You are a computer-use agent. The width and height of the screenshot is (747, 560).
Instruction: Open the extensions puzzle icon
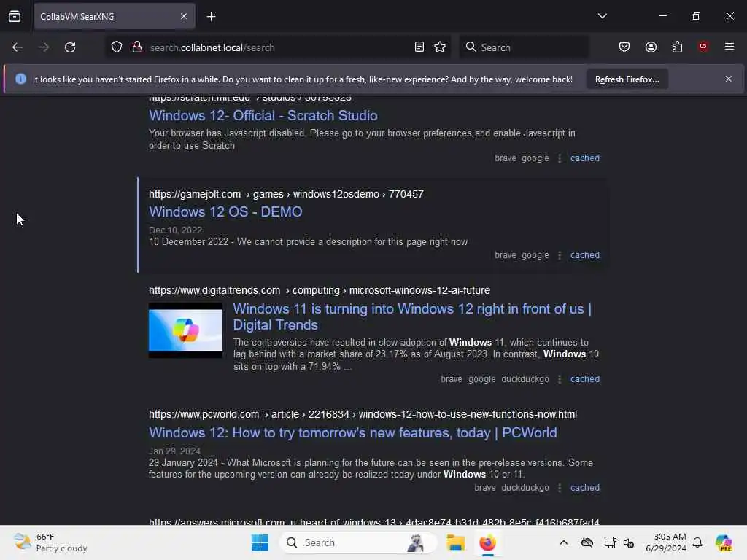tap(677, 47)
